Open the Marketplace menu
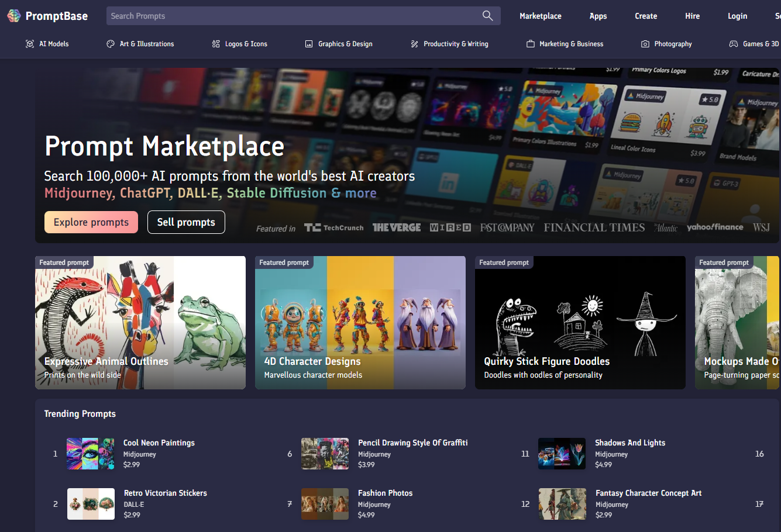Image resolution: width=781 pixels, height=532 pixels. pyautogui.click(x=541, y=16)
